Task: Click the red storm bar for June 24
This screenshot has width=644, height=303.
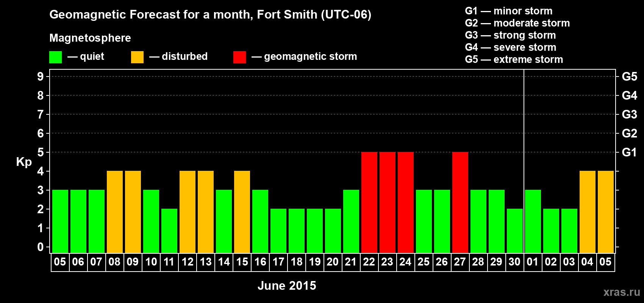Action: click(406, 202)
